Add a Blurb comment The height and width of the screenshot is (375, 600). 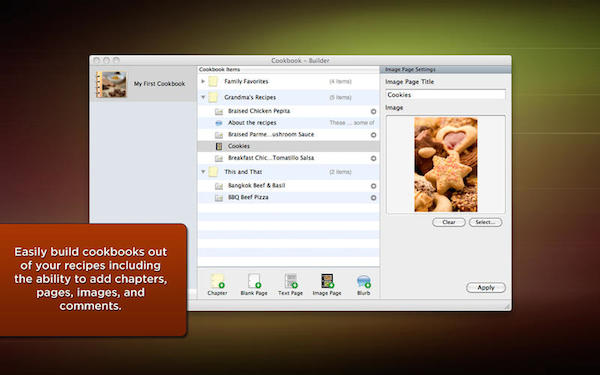[364, 284]
